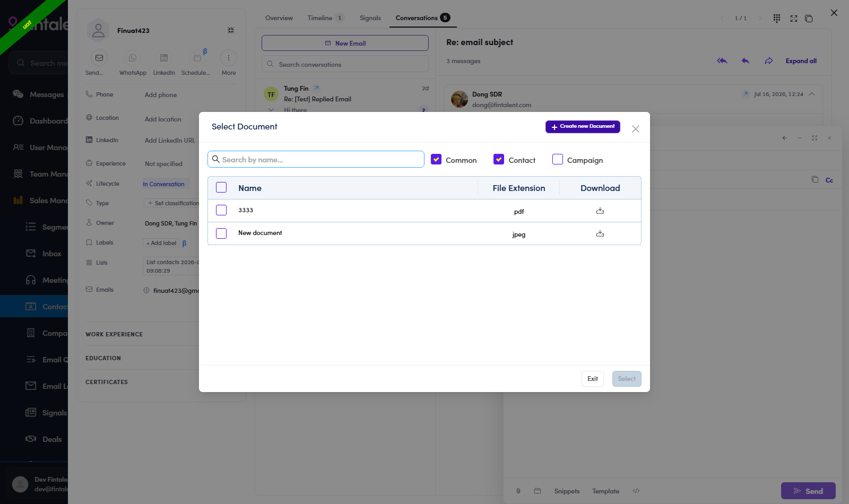This screenshot has width=849, height=504.
Task: Tick the checkbox for document 3333
Action: pos(221,210)
